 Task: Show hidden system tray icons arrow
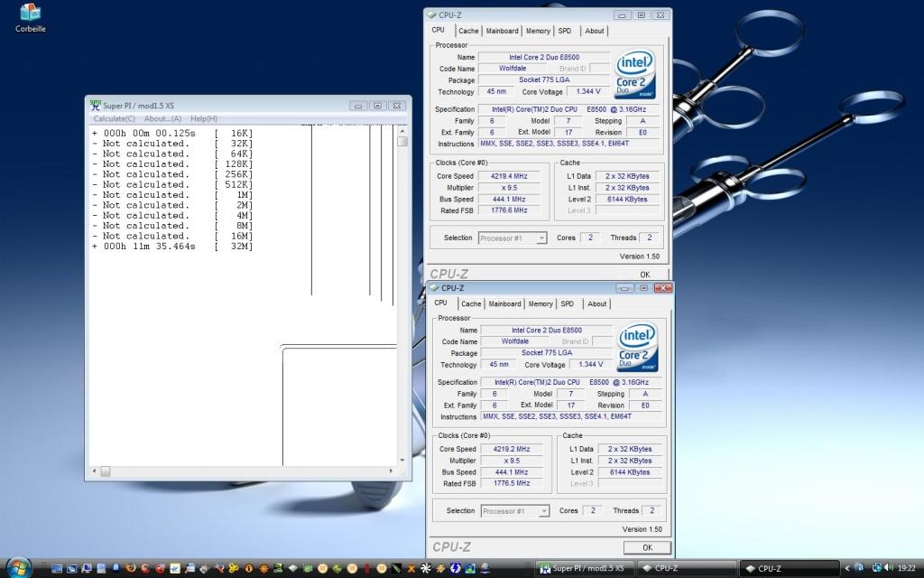coord(847,569)
